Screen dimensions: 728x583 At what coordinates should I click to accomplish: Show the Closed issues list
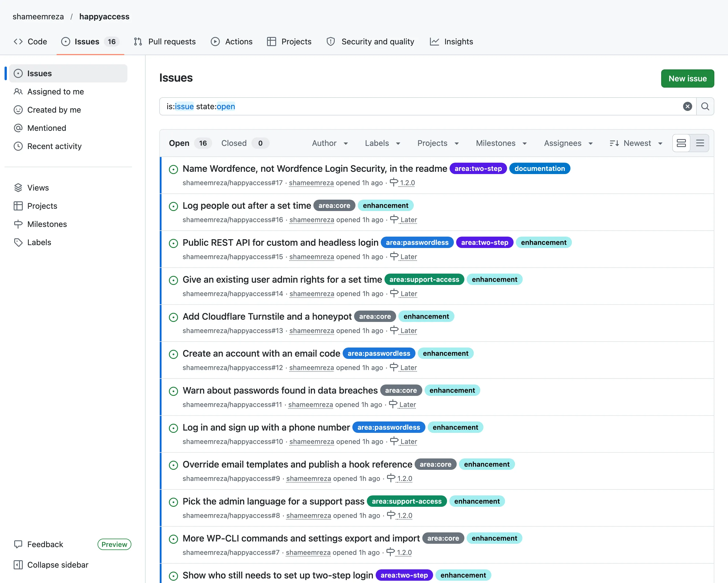(245, 143)
